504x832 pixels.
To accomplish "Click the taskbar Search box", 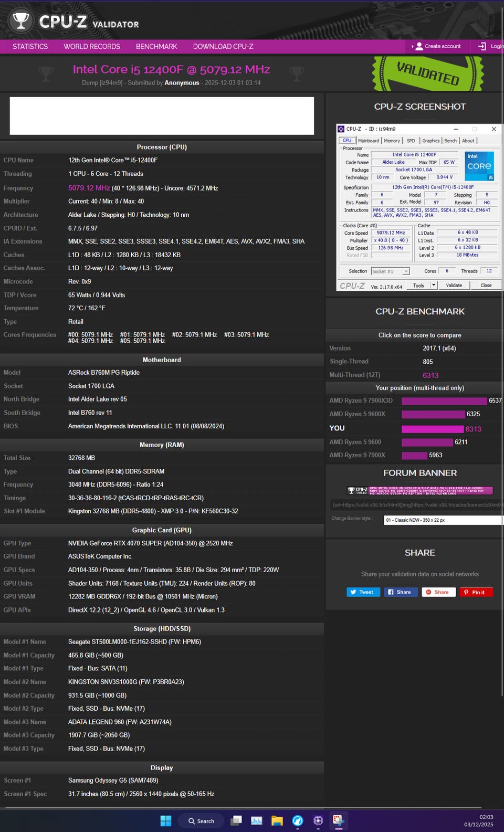I will pos(201,820).
